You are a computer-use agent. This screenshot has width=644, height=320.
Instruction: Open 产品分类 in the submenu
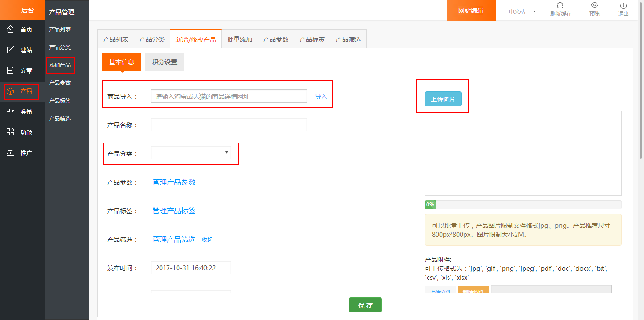point(60,47)
